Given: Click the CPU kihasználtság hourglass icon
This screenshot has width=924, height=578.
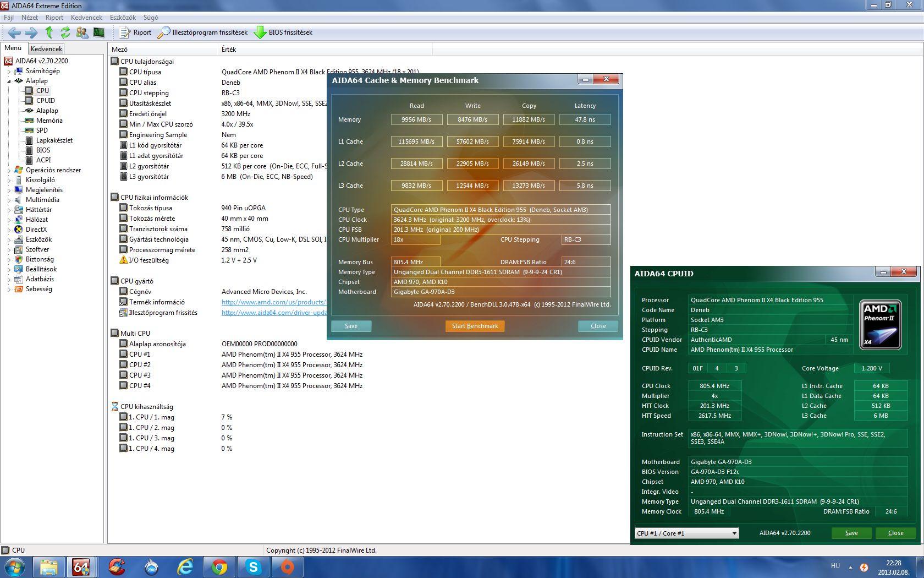Looking at the screenshot, I should click(114, 407).
